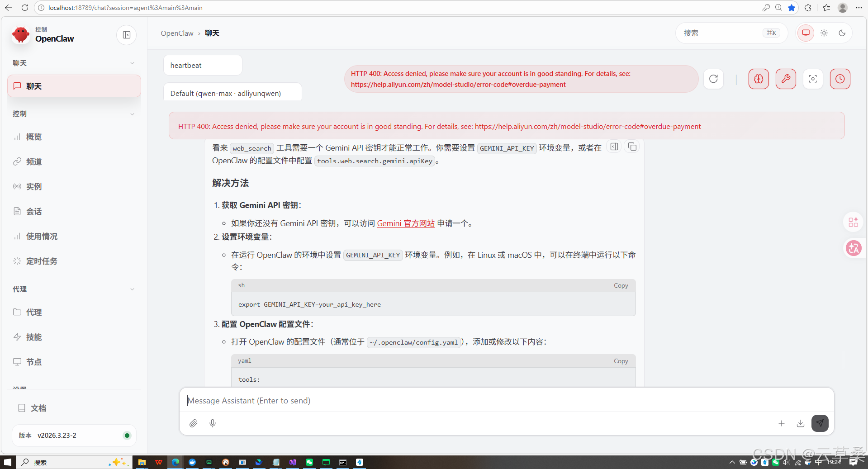Viewport: 868px width, 469px height.
Task: Open browser settings and more menu
Action: point(859,8)
